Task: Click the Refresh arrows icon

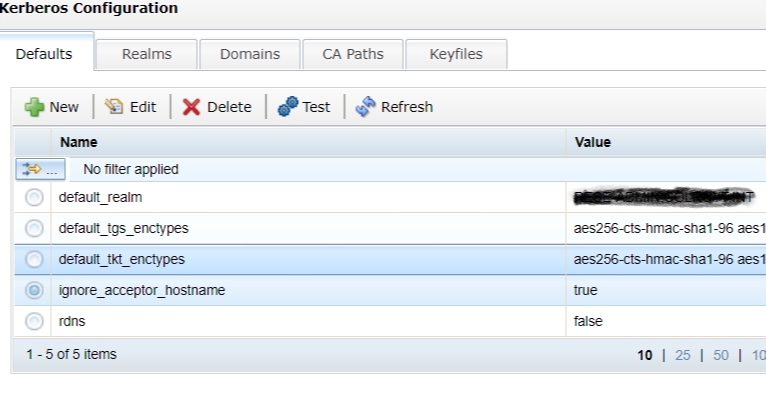Action: [365, 106]
